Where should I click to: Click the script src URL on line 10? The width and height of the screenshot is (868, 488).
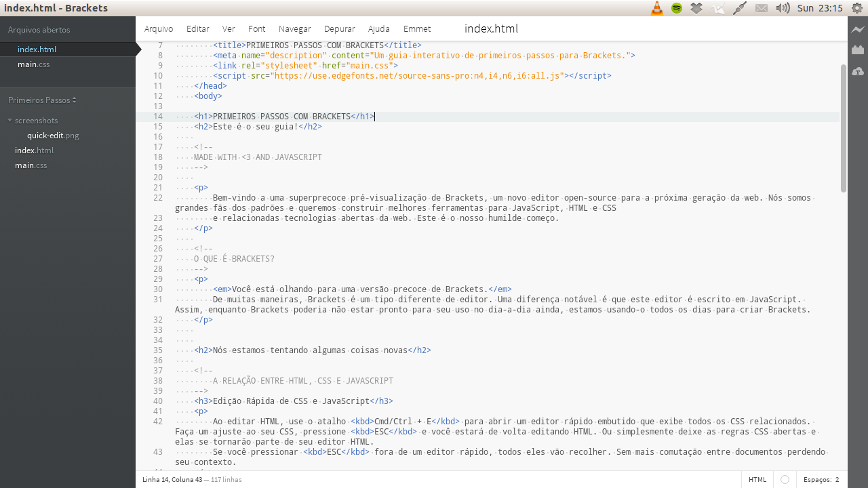(417, 76)
